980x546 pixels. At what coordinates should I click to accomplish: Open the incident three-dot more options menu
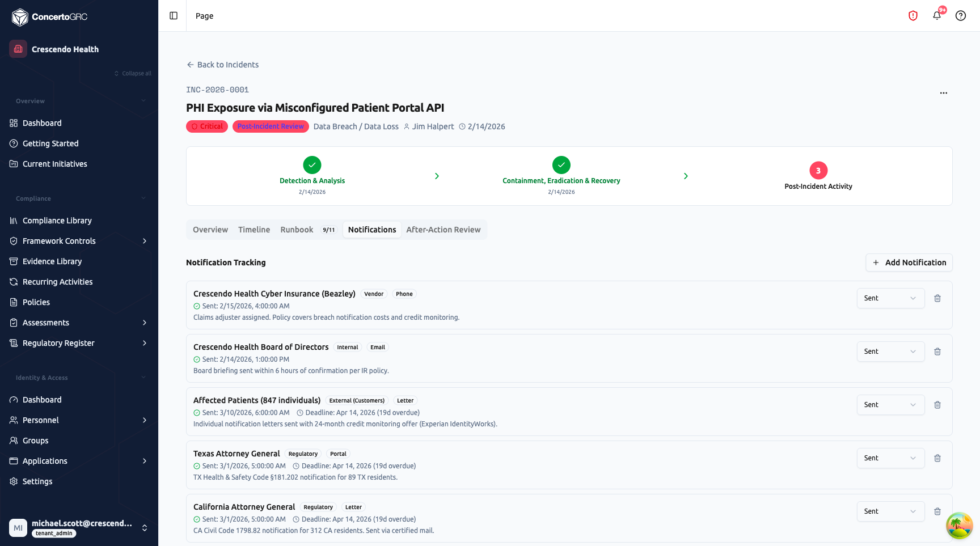click(x=944, y=93)
